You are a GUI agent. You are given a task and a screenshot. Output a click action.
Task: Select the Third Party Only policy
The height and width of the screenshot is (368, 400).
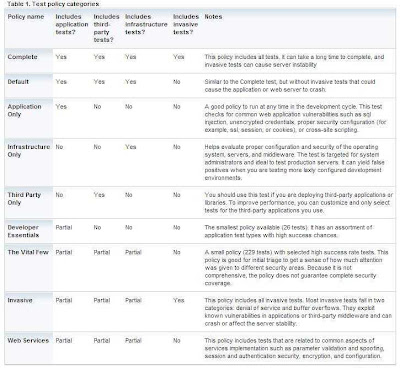pos(24,199)
